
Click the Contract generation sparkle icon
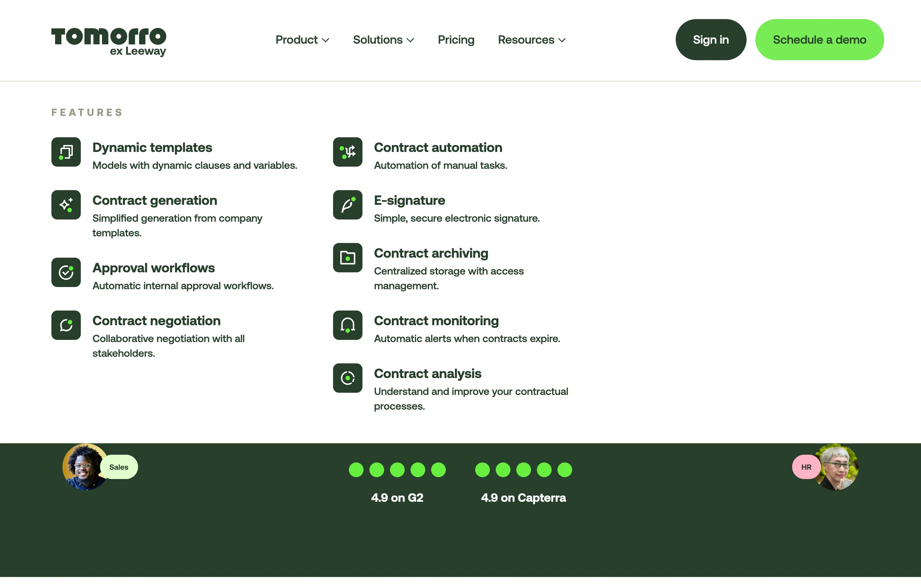66,204
